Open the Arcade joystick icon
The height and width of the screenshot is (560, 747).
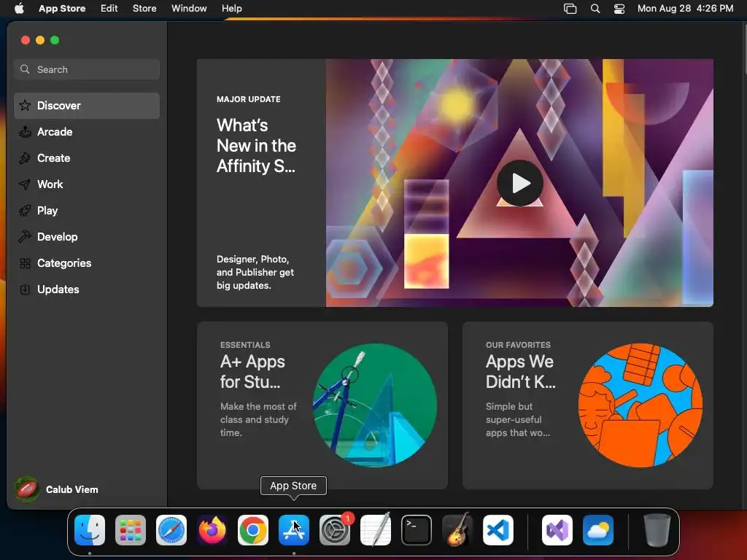click(x=25, y=131)
